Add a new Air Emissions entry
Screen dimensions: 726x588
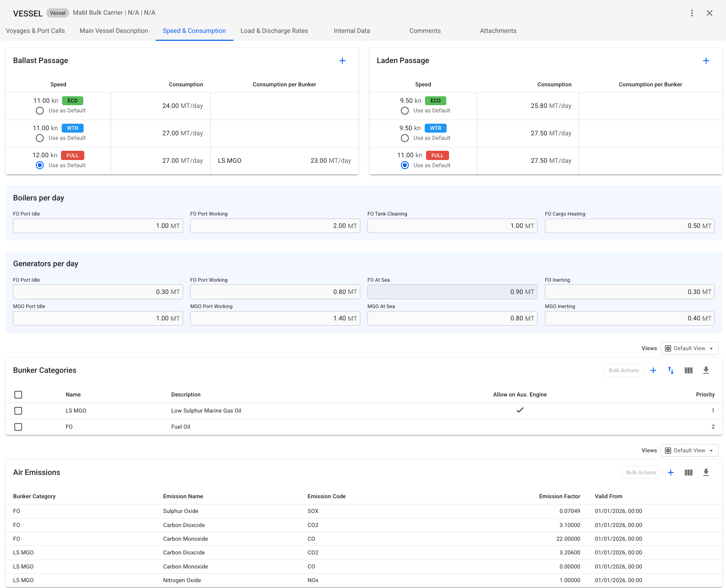(x=670, y=473)
